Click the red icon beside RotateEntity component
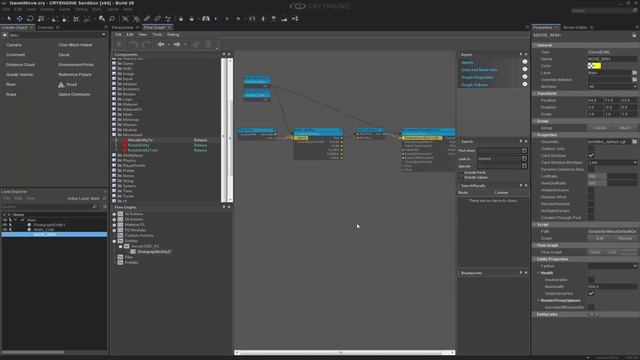 point(124,145)
